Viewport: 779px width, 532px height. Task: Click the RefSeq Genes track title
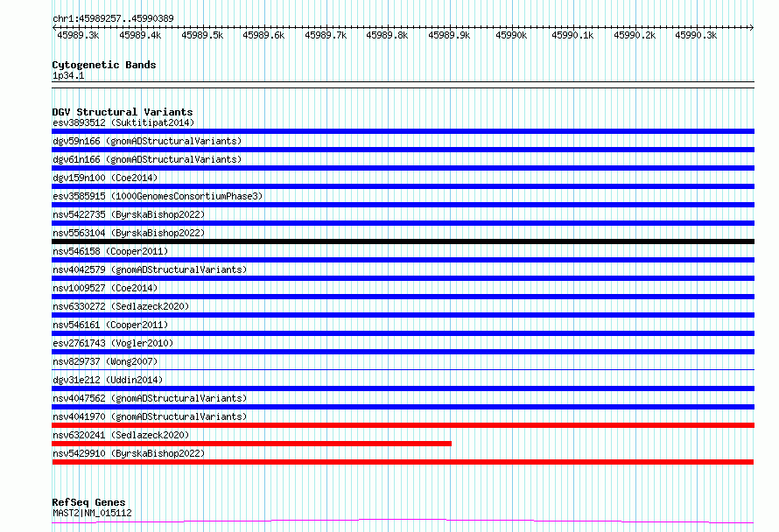tap(88, 502)
